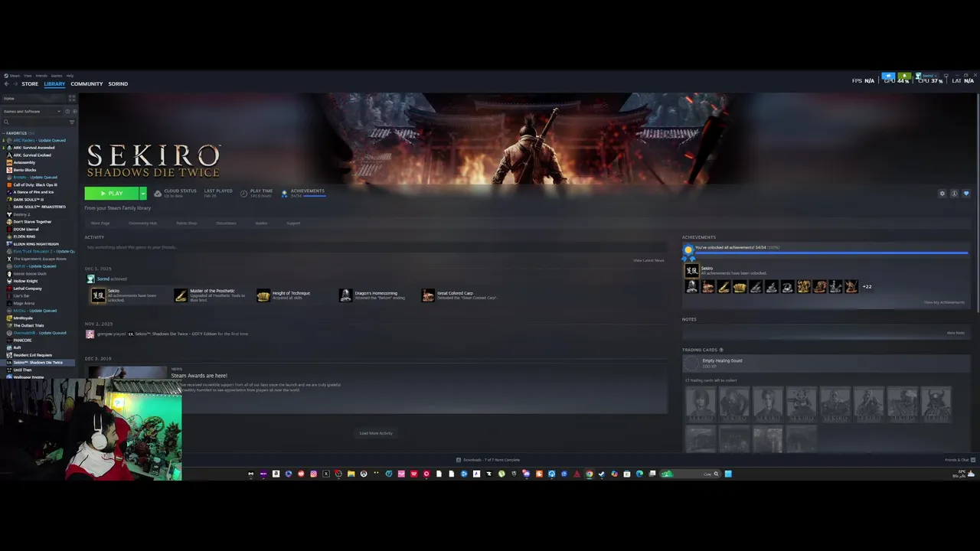Open the Support link
This screenshot has width=980, height=551.
[x=293, y=223]
